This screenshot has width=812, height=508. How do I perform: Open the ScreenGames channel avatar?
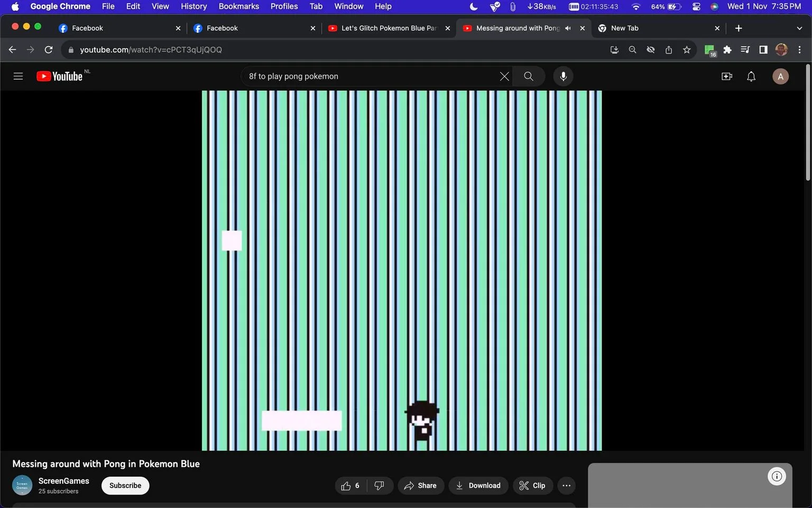pyautogui.click(x=22, y=485)
